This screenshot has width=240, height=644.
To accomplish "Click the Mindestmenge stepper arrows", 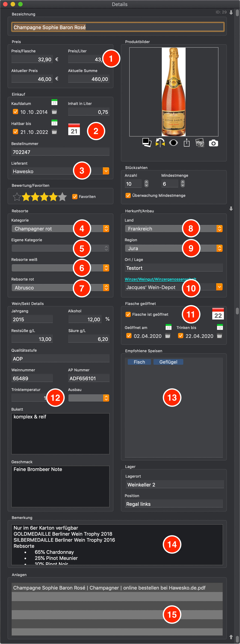I will point(183,183).
